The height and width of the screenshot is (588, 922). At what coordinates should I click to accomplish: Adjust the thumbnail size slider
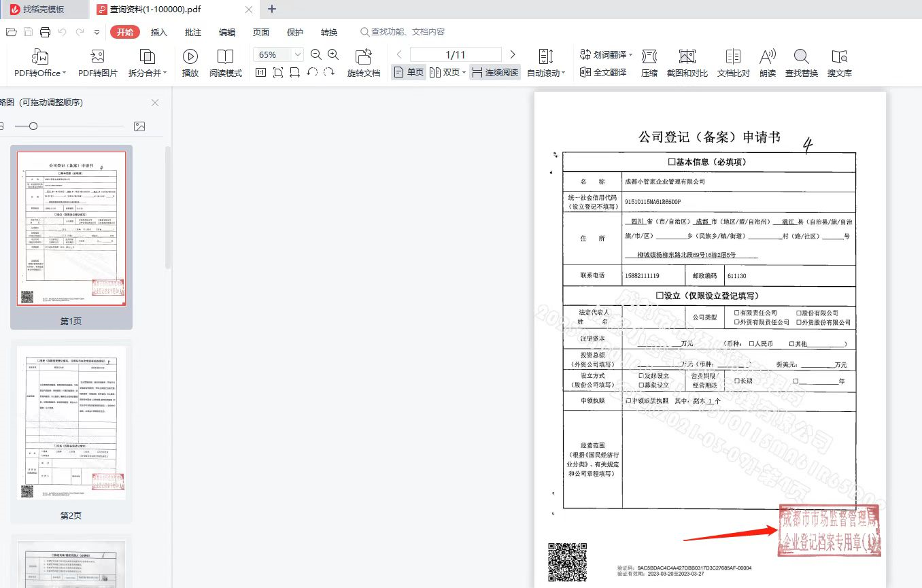coord(33,126)
